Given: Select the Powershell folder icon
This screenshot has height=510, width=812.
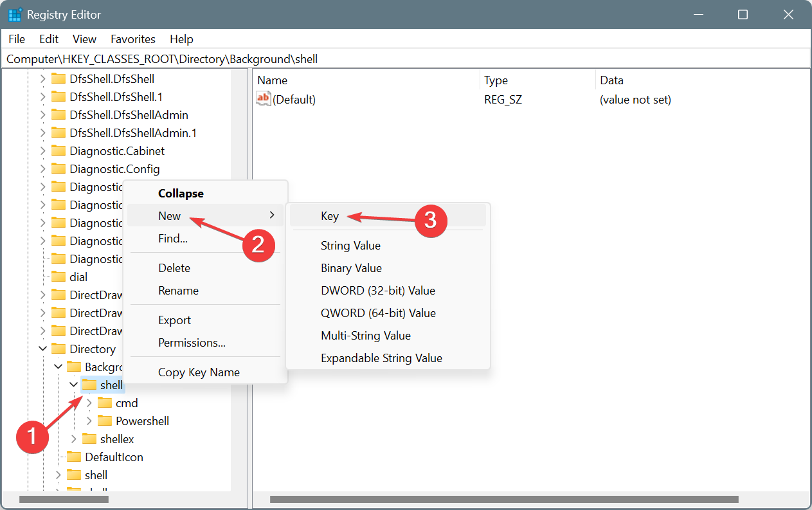Looking at the screenshot, I should coord(105,421).
